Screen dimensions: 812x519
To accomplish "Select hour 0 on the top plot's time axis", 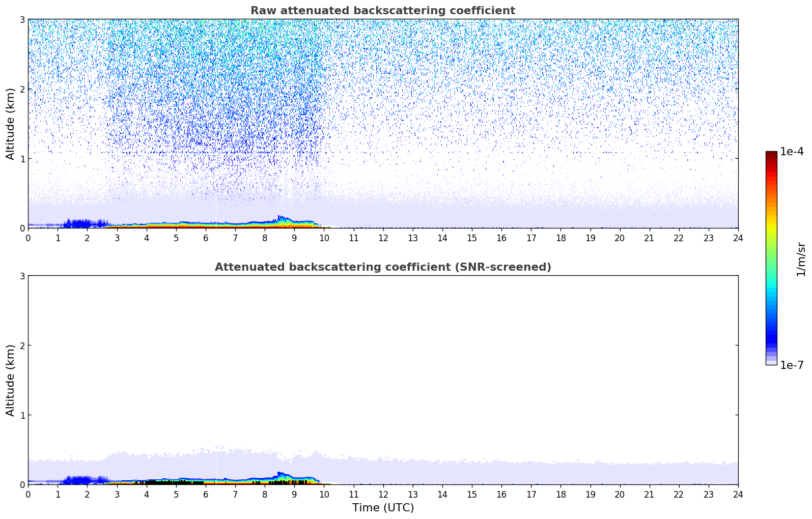I will 28,238.
